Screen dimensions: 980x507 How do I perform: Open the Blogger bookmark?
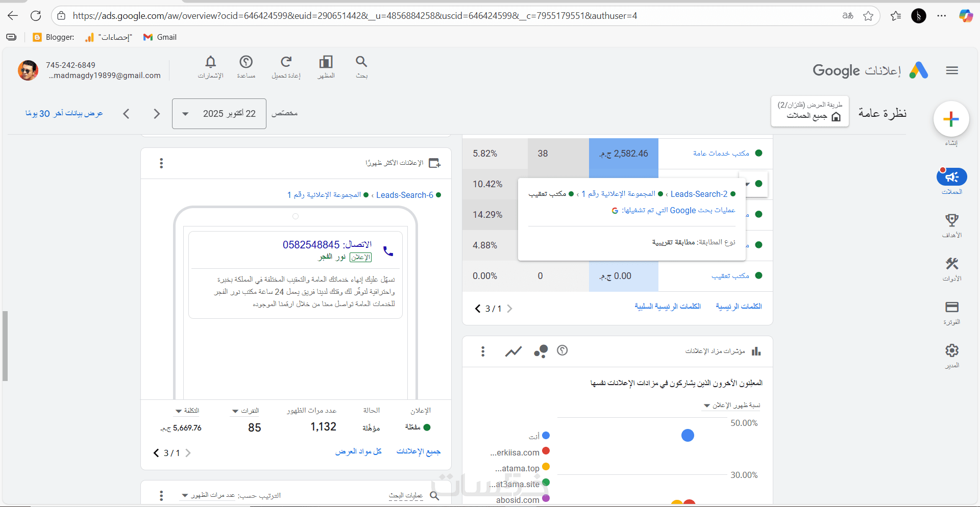[x=53, y=37]
